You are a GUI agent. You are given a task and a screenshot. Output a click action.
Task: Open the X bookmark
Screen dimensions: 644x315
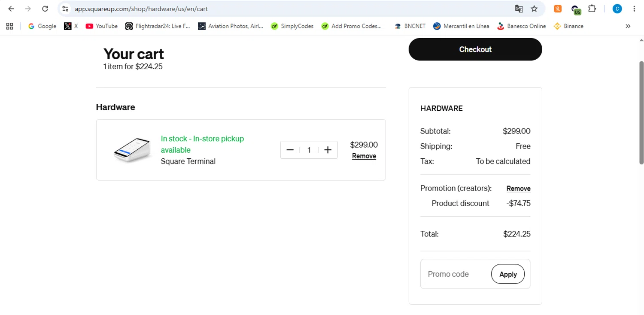(x=71, y=26)
